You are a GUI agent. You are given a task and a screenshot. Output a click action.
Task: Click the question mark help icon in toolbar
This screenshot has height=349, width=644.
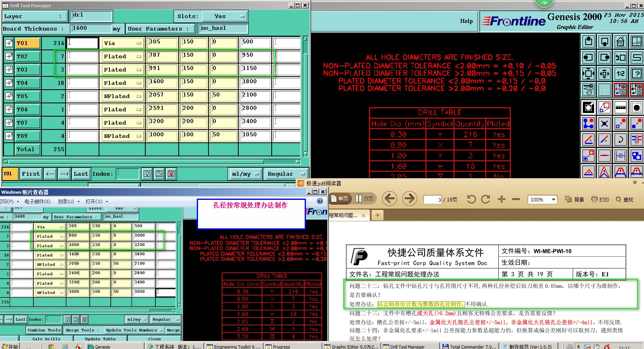pos(637,74)
